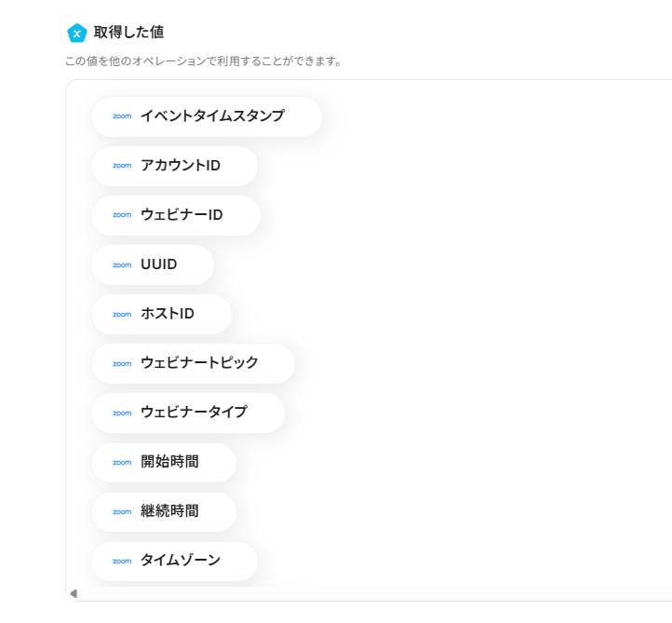Click Zoom logo on ウェビナートピック chip

[x=122, y=363]
